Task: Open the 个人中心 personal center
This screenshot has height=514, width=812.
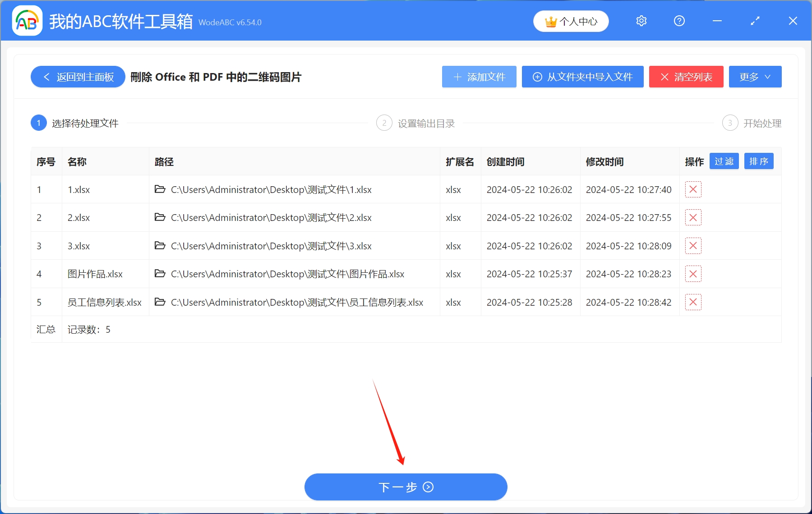Action: (x=571, y=21)
